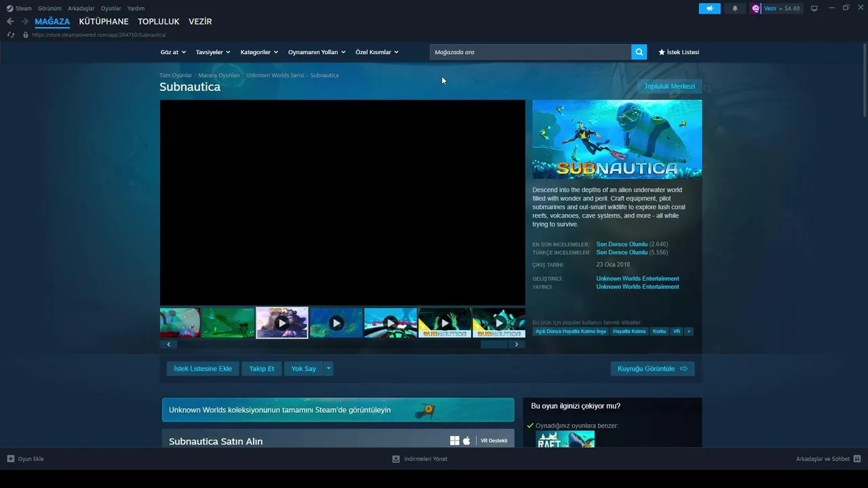
Task: Open the Topluluk Merkezi button
Action: pyautogui.click(x=669, y=86)
